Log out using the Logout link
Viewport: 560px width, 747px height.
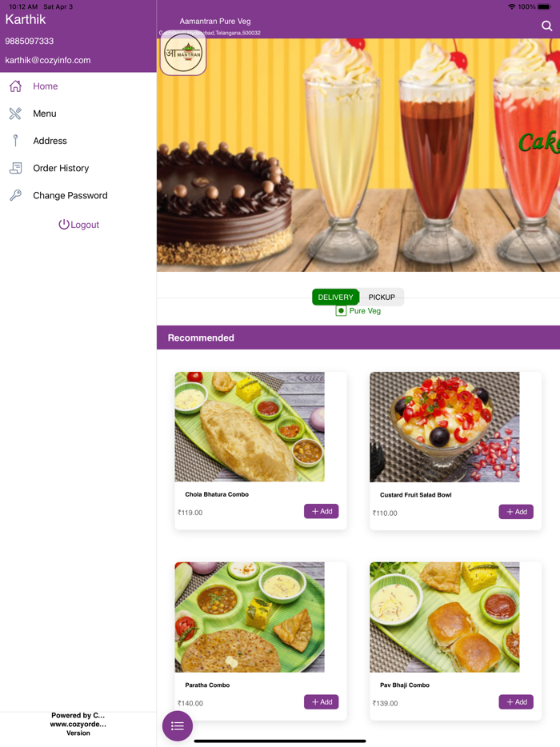[x=78, y=225]
